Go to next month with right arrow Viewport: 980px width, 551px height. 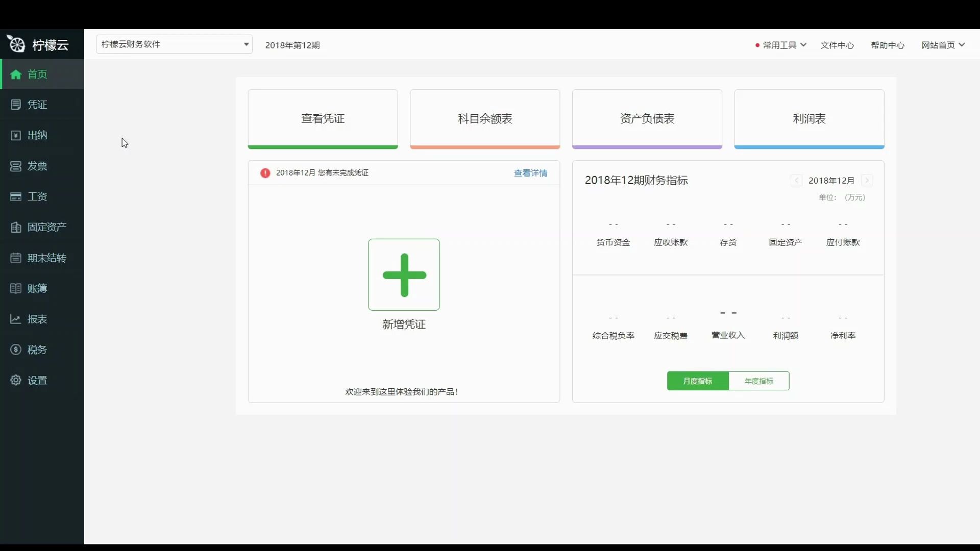pyautogui.click(x=867, y=180)
